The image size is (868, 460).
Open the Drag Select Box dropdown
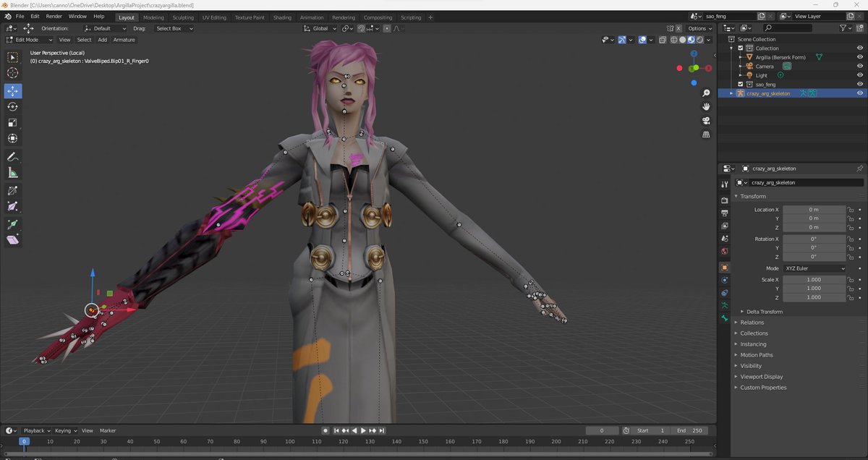[174, 28]
